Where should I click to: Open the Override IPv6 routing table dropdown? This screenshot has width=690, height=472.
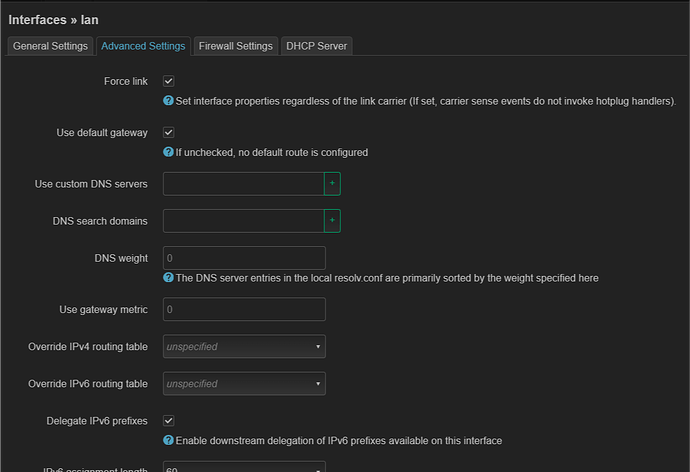[x=244, y=384]
